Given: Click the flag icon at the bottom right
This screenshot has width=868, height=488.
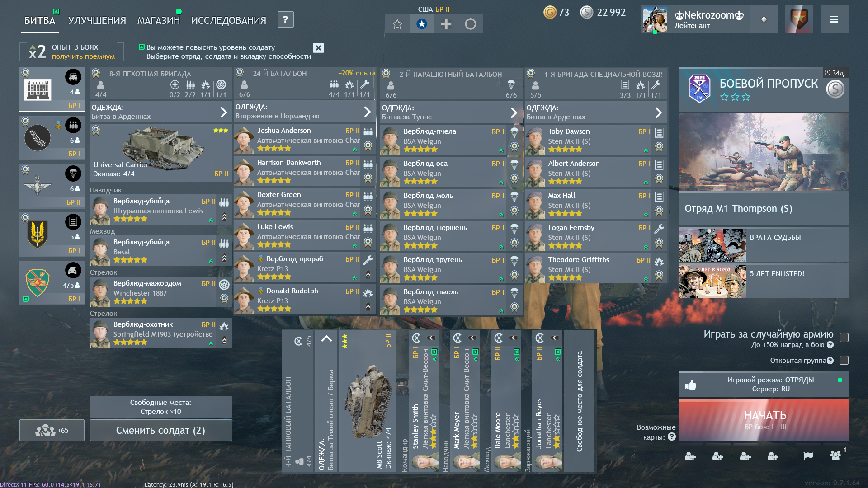Looking at the screenshot, I should 808,456.
